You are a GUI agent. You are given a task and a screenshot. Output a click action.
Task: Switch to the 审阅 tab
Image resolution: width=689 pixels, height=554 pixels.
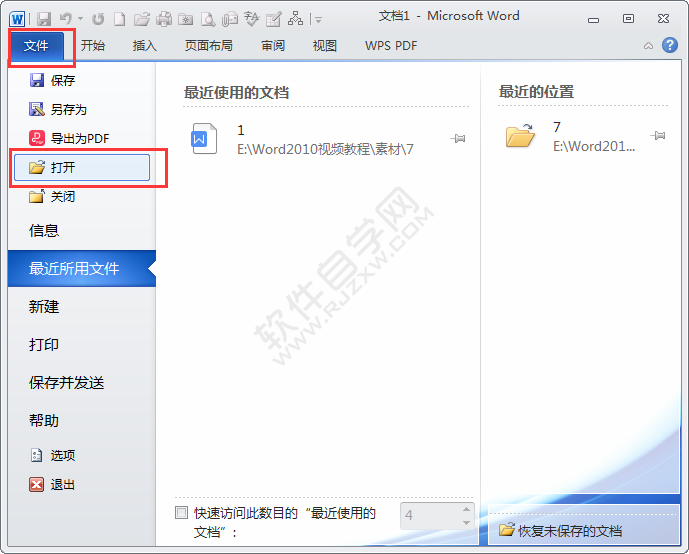[x=273, y=45]
